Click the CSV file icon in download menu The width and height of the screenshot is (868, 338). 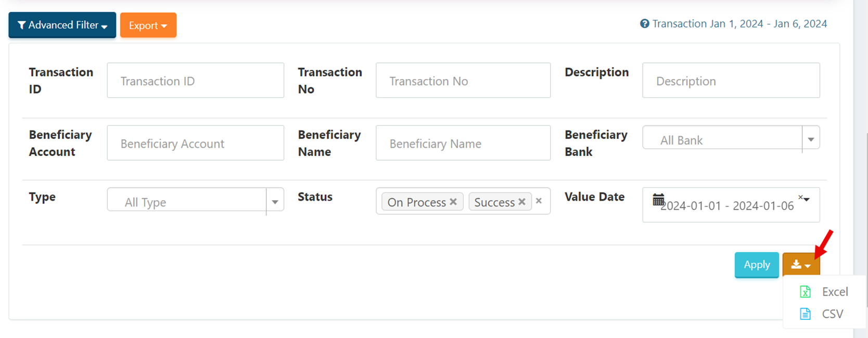805,314
